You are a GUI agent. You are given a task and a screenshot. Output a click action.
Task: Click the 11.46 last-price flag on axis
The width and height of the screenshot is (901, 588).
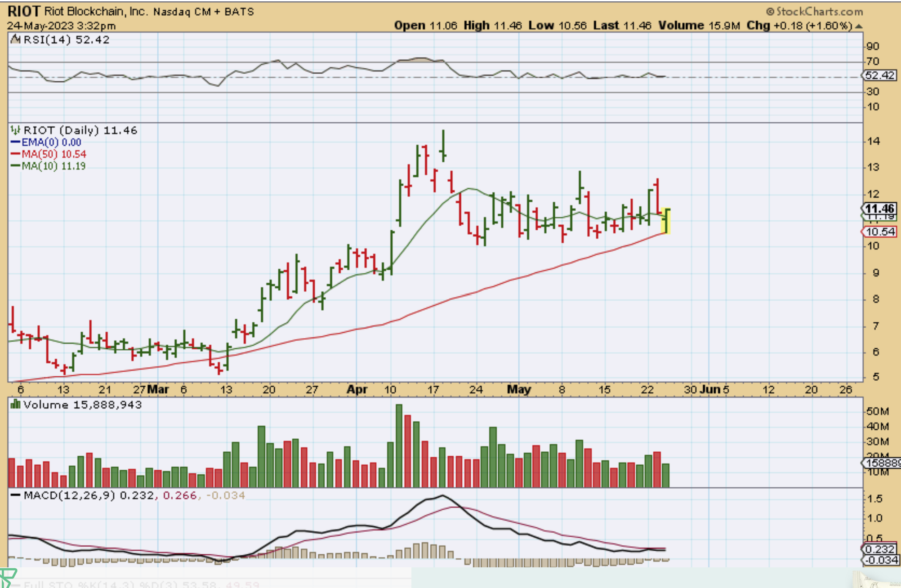pyautogui.click(x=879, y=209)
